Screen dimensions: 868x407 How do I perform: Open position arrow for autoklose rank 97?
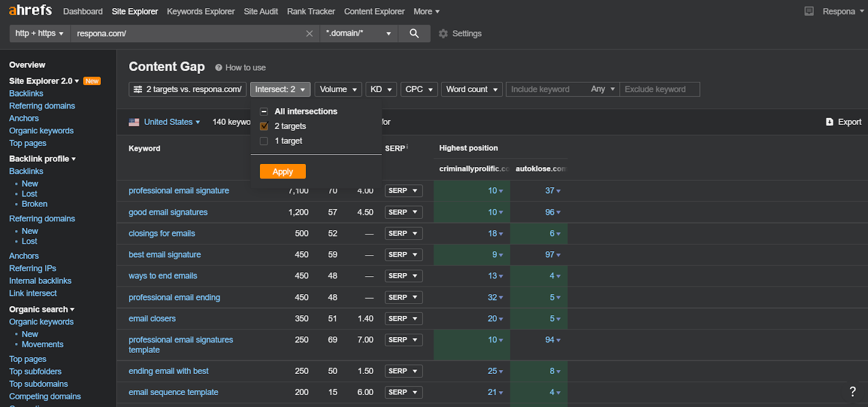coord(558,255)
